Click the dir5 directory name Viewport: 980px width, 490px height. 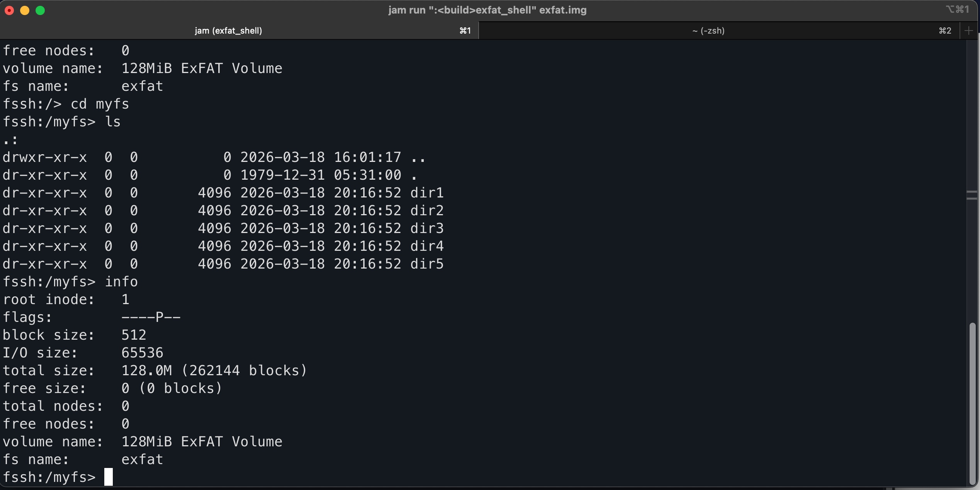point(426,264)
